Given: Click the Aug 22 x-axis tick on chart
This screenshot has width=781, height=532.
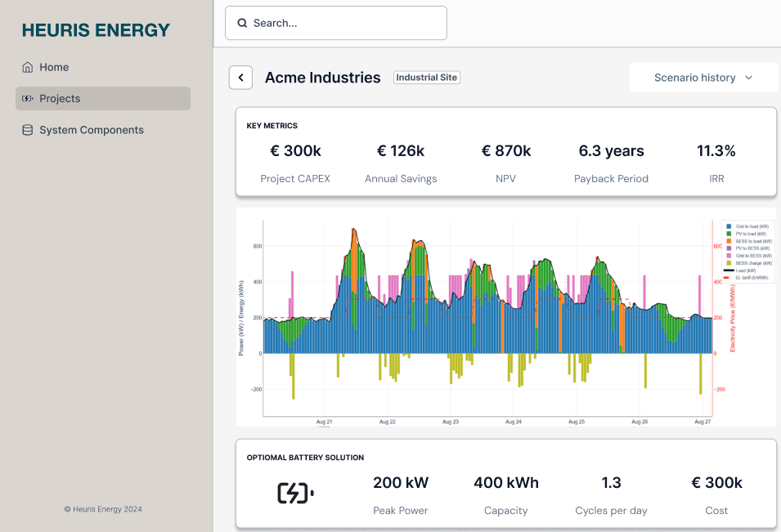Looking at the screenshot, I should (388, 422).
